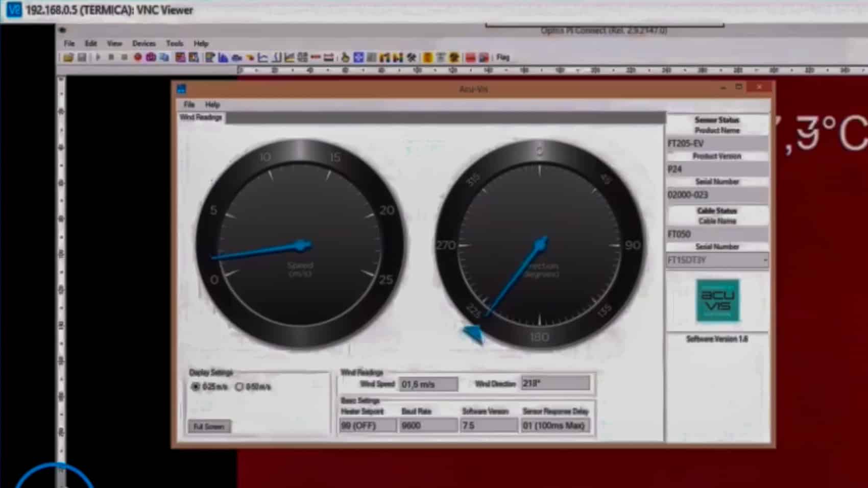Switch to the Wind Readings tab
The image size is (868, 488).
[201, 117]
